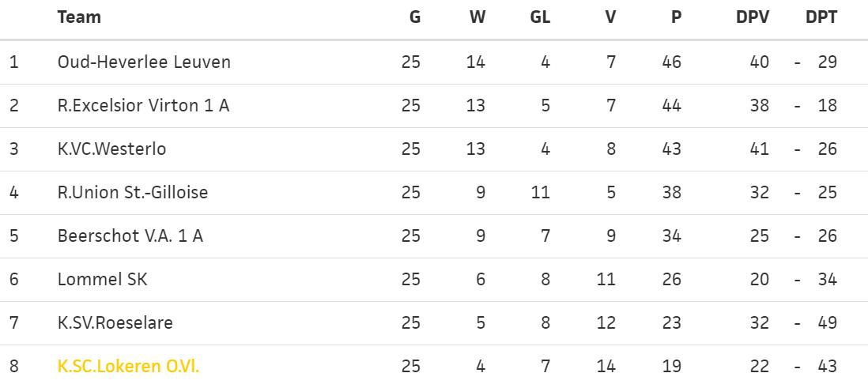
Task: Select rank number 8 in the table
Action: point(13,366)
